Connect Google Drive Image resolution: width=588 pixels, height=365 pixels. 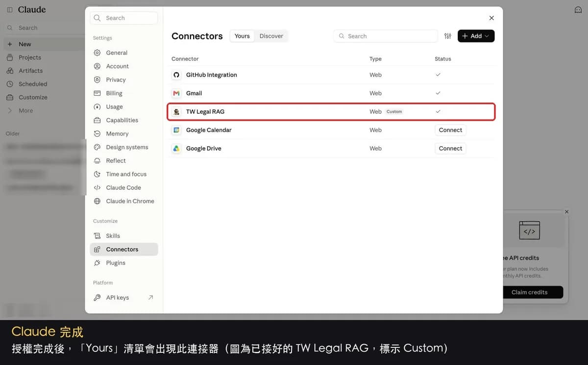[x=450, y=148]
